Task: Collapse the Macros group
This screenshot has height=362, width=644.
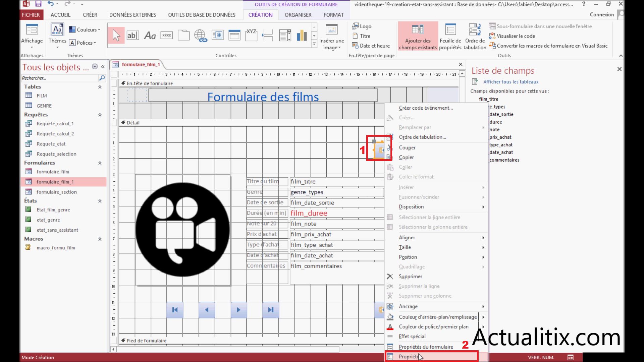Action: pyautogui.click(x=100, y=239)
